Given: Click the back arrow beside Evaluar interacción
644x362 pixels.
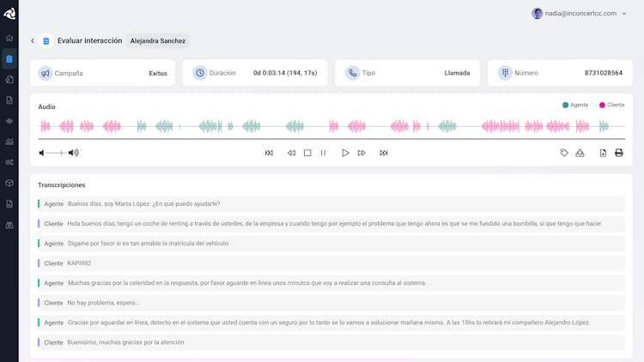Looking at the screenshot, I should pos(33,40).
